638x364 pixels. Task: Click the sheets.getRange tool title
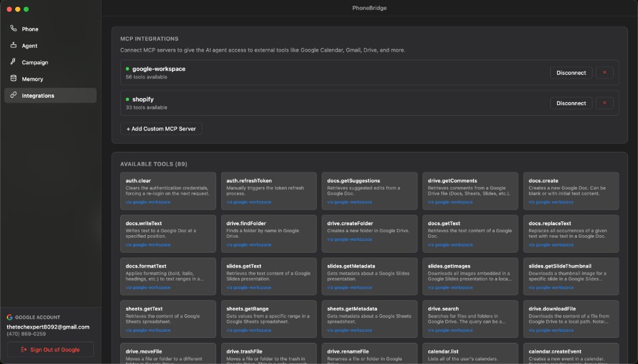pyautogui.click(x=247, y=309)
